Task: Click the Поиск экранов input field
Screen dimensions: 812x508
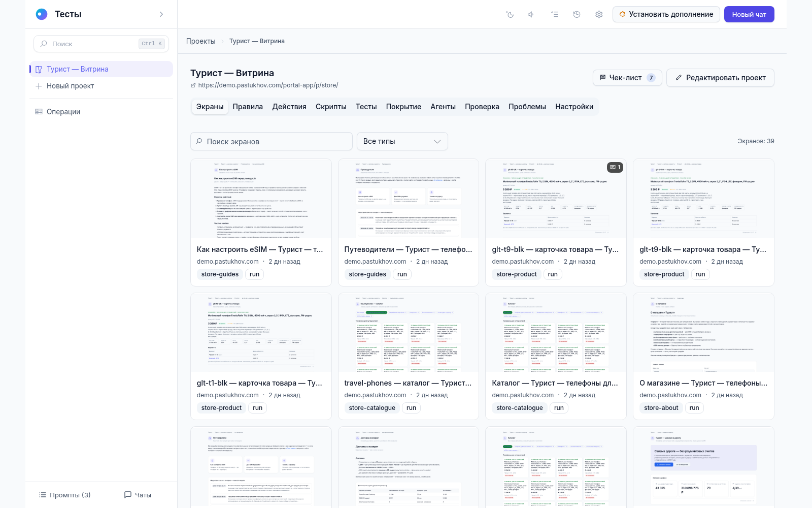Action: (x=272, y=141)
